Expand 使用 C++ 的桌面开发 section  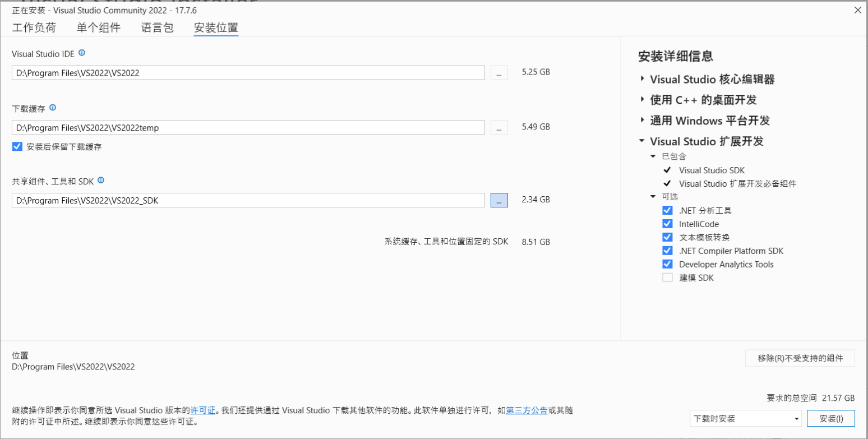643,100
